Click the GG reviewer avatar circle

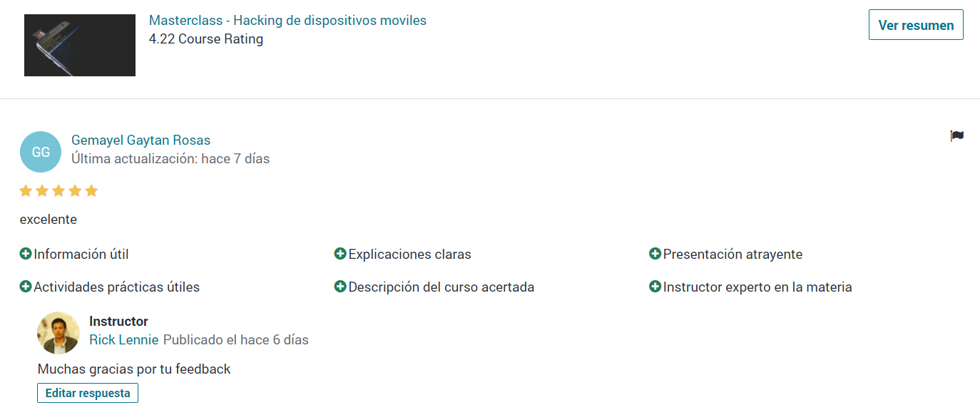pyautogui.click(x=41, y=152)
